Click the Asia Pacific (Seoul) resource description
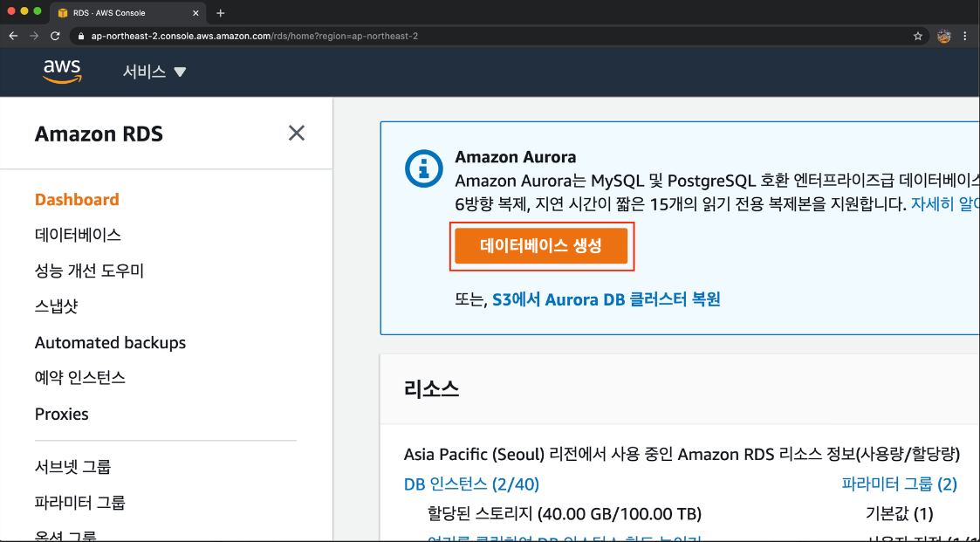This screenshot has height=542, width=980. 682,455
